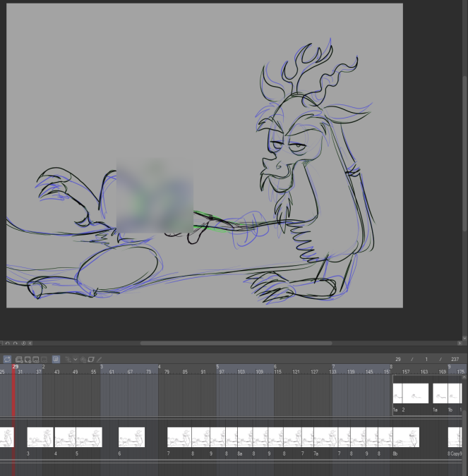Click the greyed-out delete specified cel icon

pos(44,360)
